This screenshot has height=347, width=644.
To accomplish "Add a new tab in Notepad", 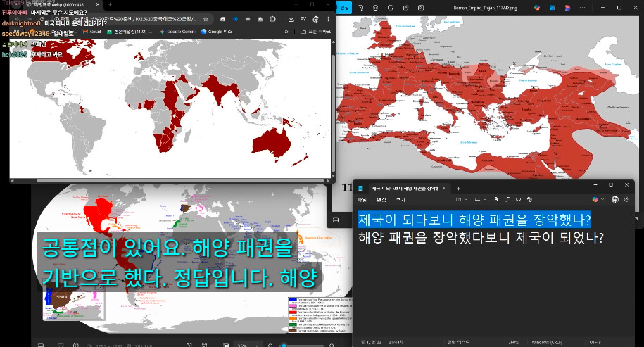I will pyautogui.click(x=458, y=189).
